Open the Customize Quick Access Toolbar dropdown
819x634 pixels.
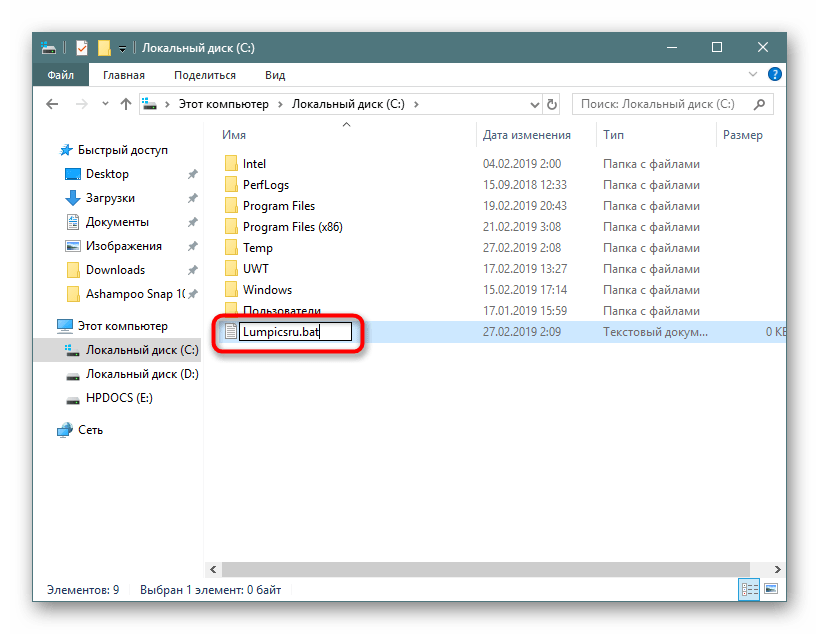click(x=122, y=47)
